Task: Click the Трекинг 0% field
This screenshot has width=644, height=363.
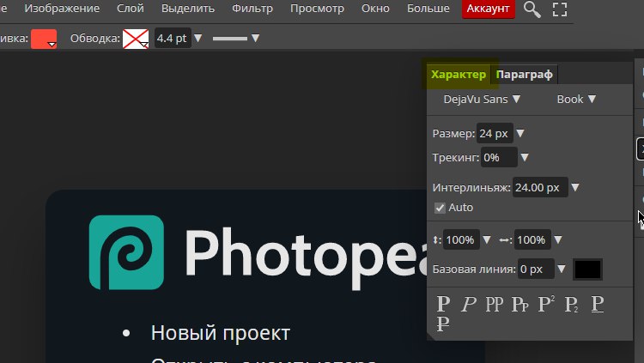Action: (x=499, y=157)
